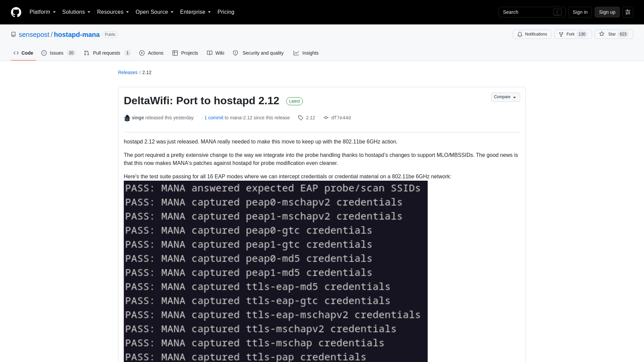644x362 pixels.
Task: Click the Projects table icon
Action: pos(175,53)
